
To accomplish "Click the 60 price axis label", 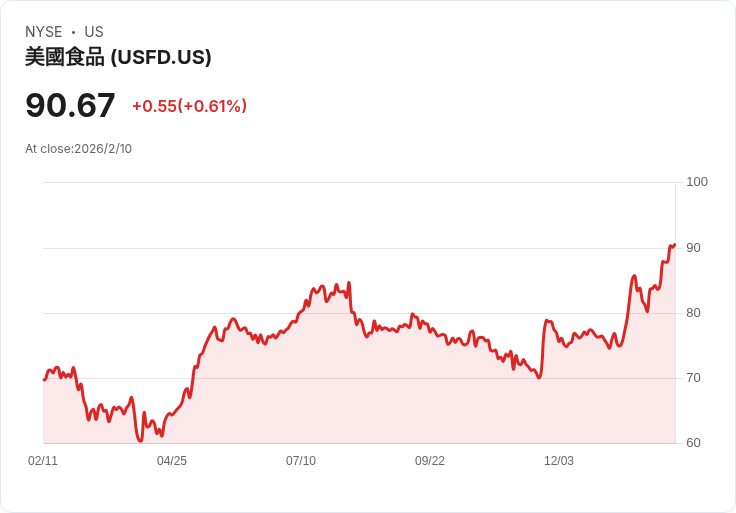I will point(694,443).
